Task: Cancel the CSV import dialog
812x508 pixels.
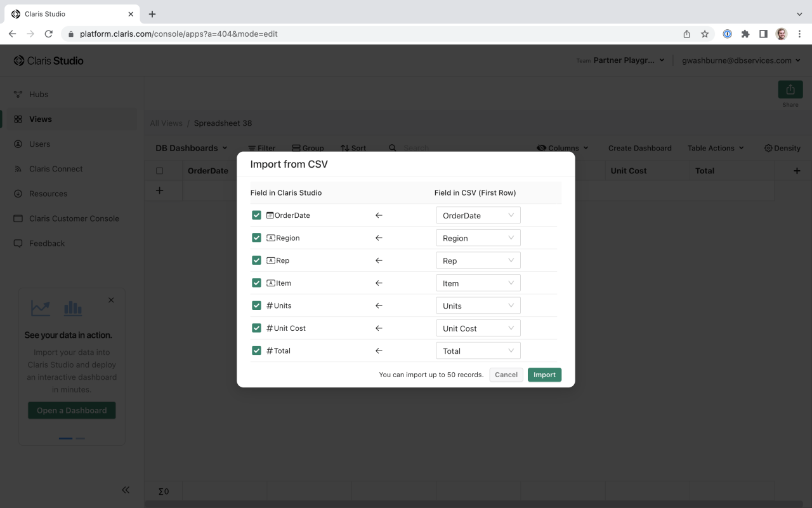Action: [506, 375]
